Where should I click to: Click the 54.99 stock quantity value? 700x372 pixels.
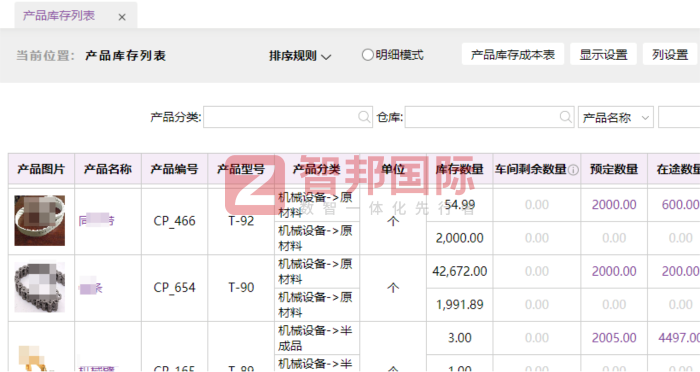coord(460,205)
